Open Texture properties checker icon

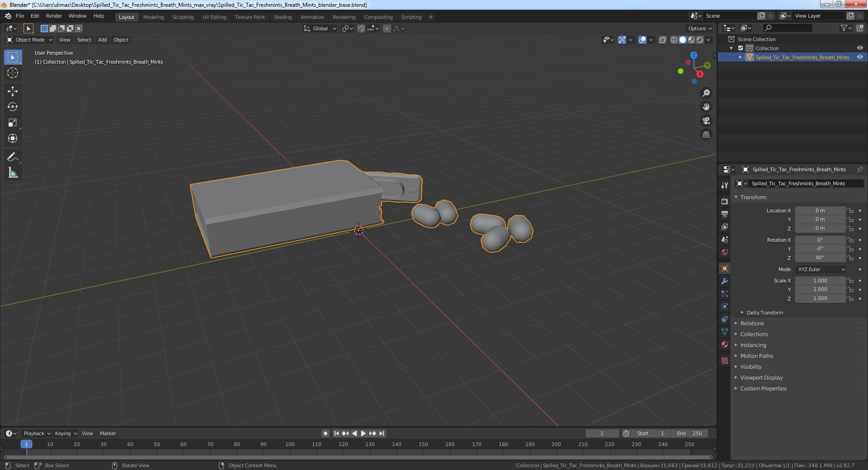tap(725, 361)
